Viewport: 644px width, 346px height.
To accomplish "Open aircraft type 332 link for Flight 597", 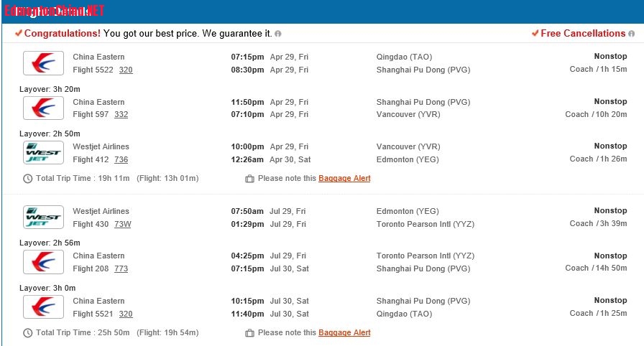I will point(121,115).
